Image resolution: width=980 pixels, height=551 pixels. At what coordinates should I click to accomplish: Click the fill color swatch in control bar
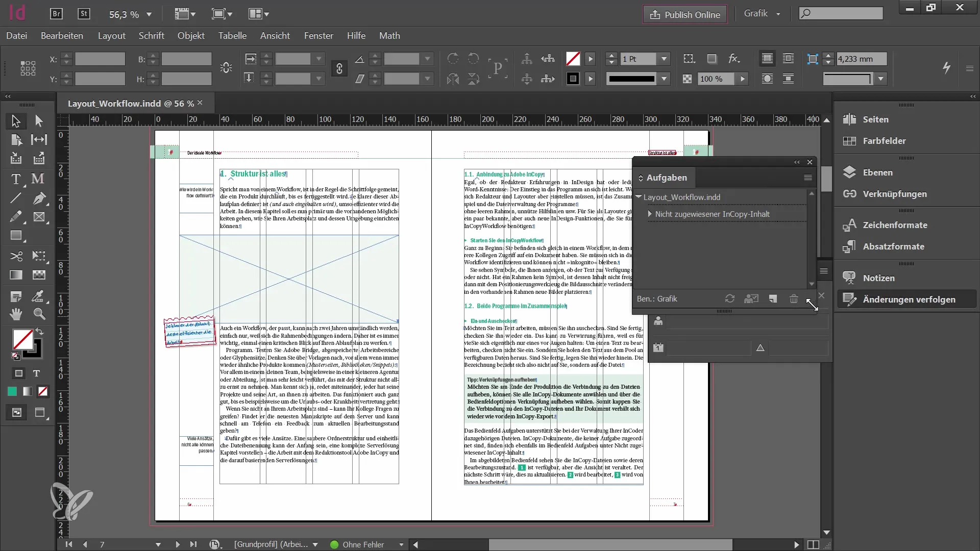coord(573,59)
